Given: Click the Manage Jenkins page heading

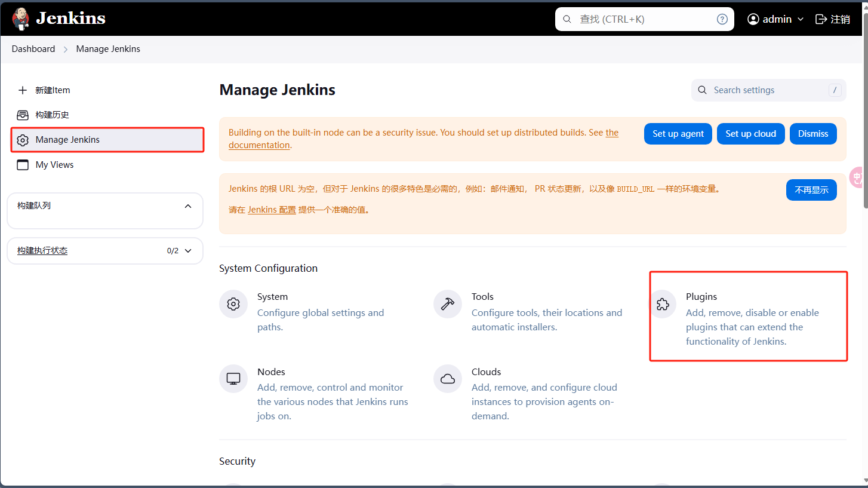Looking at the screenshot, I should tap(277, 90).
